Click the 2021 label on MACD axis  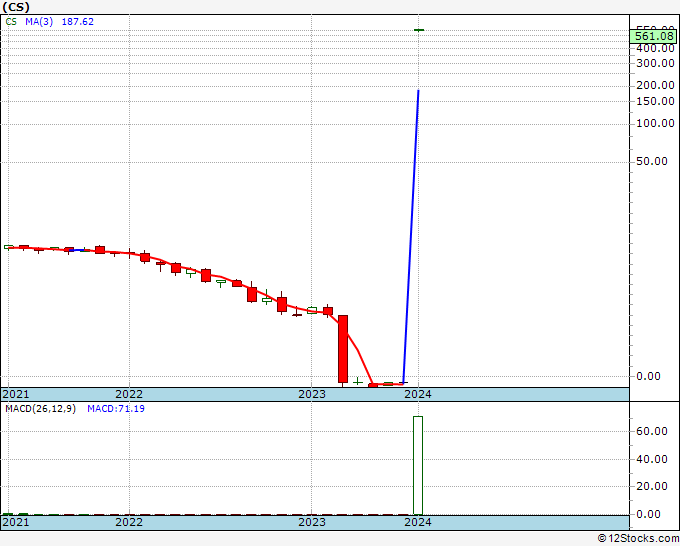tap(16, 522)
